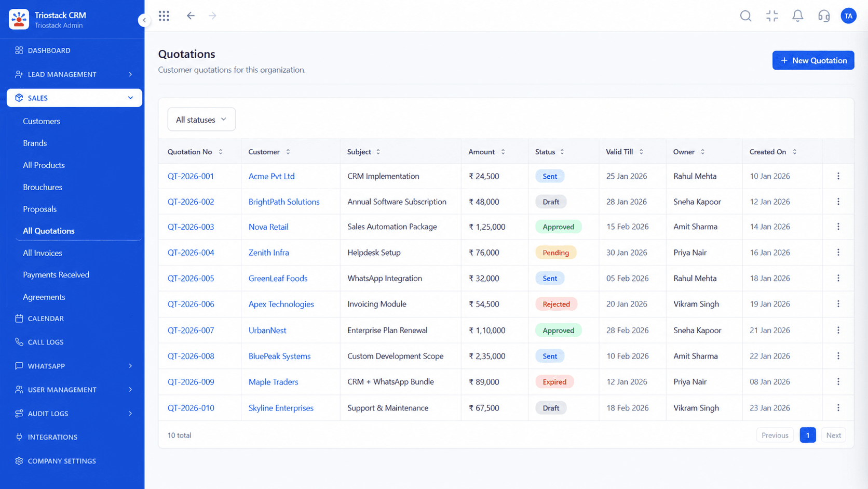This screenshot has width=868, height=489.
Task: Open the app launcher grid icon
Action: click(x=164, y=16)
